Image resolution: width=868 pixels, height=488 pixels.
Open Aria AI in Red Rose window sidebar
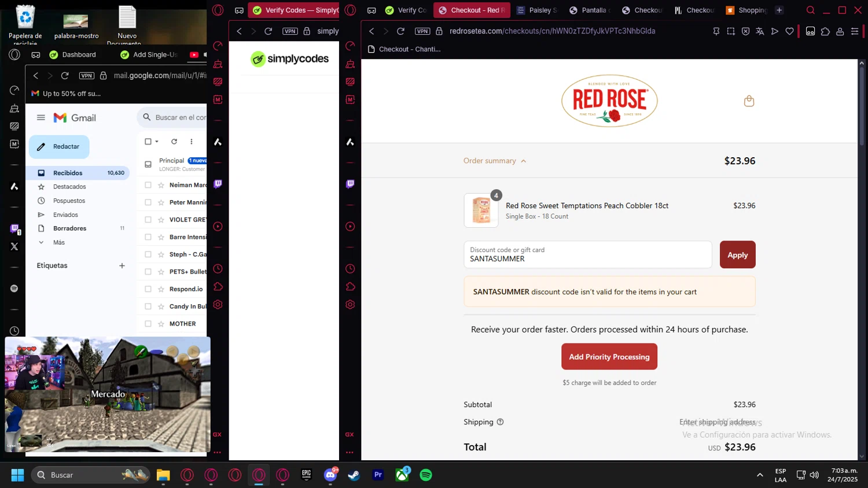(x=350, y=142)
